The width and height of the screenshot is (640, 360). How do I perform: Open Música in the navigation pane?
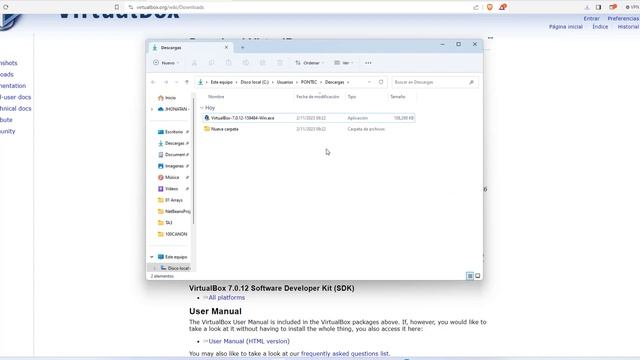tap(173, 178)
